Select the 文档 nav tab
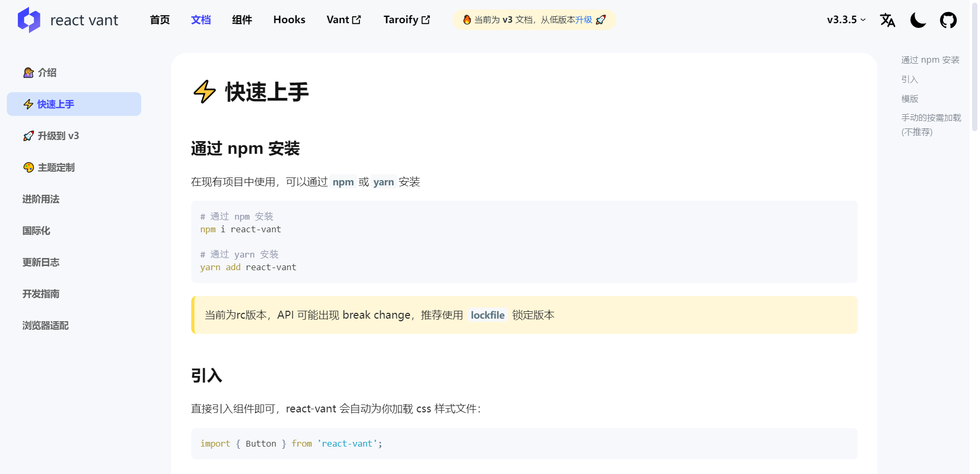The height and width of the screenshot is (474, 980). tap(201, 19)
